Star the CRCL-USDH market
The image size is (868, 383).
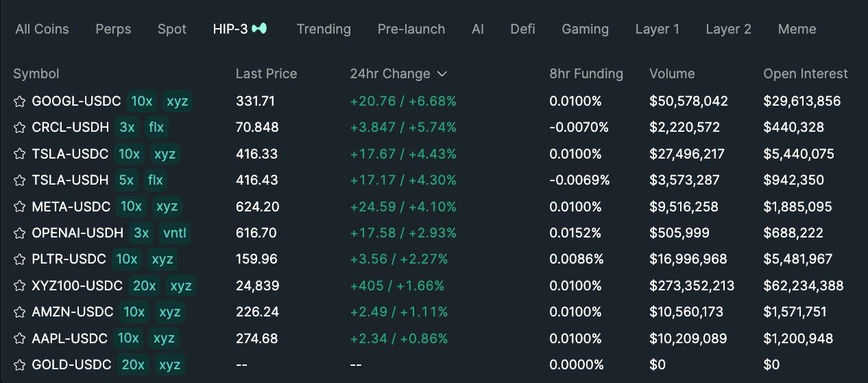(19, 128)
